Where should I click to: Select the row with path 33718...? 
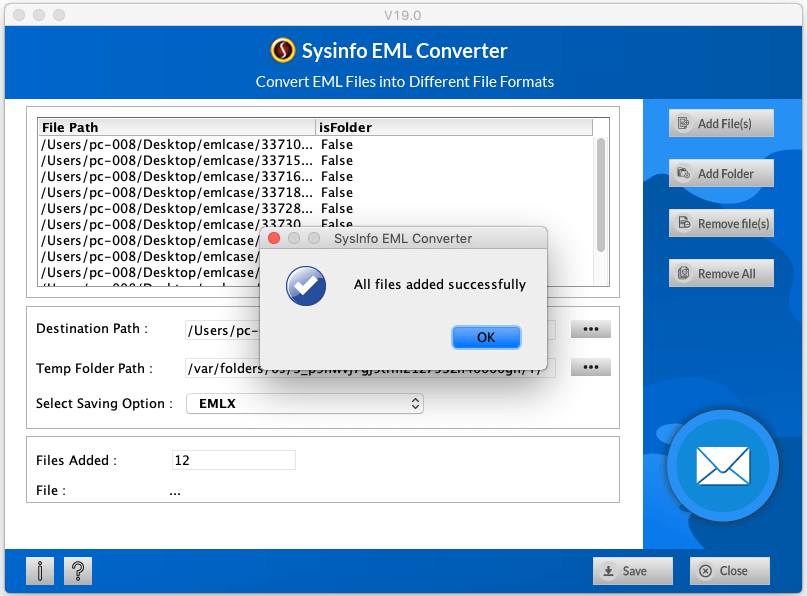pyautogui.click(x=315, y=192)
